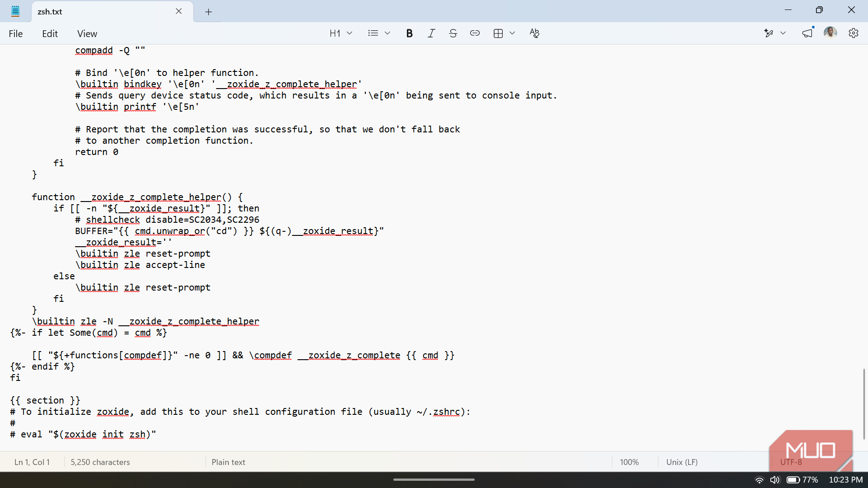Click the Notepad app icon in the title bar

15,11
